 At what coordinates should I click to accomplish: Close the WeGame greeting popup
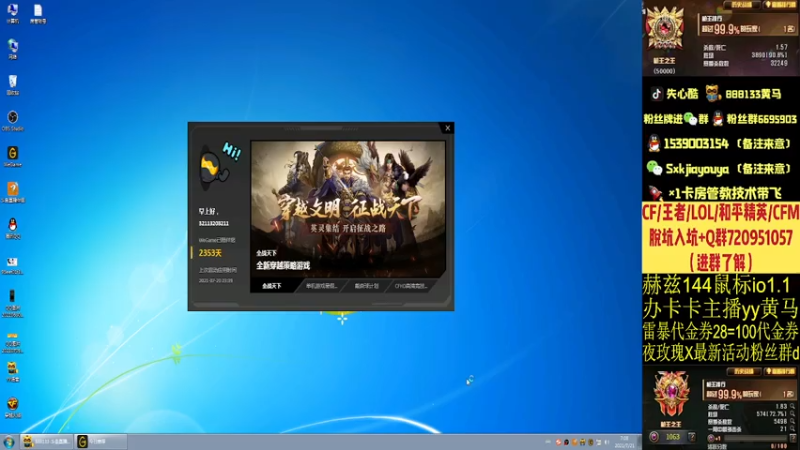coord(447,128)
